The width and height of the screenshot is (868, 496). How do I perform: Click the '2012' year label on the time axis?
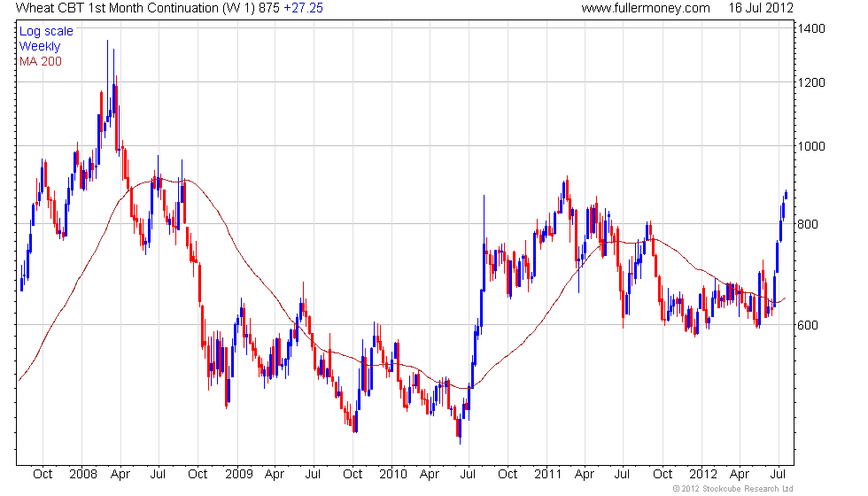703,475
